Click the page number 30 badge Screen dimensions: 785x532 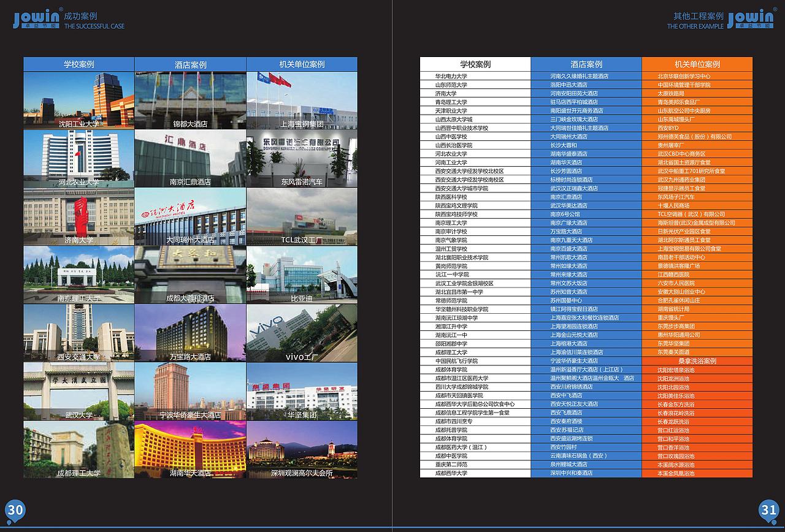(15, 511)
